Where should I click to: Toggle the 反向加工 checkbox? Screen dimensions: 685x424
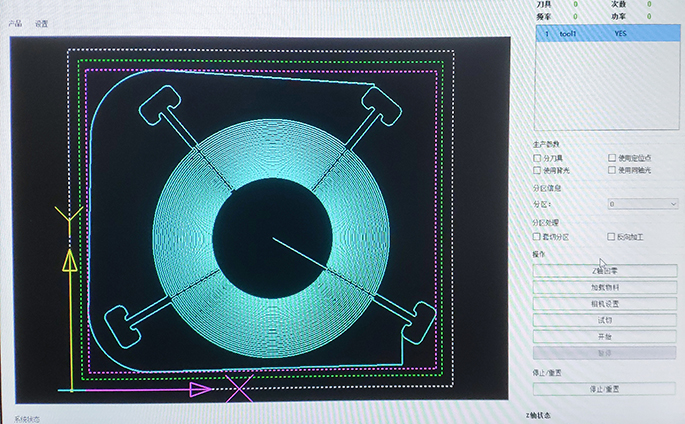click(x=612, y=237)
